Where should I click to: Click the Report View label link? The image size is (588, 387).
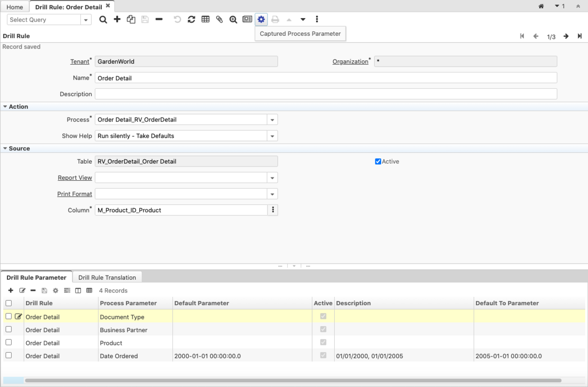[x=74, y=178]
